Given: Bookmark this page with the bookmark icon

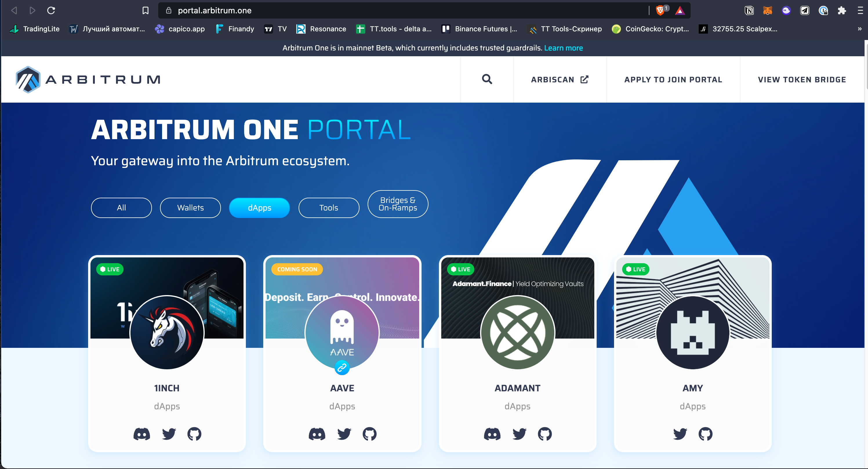Looking at the screenshot, I should (146, 10).
